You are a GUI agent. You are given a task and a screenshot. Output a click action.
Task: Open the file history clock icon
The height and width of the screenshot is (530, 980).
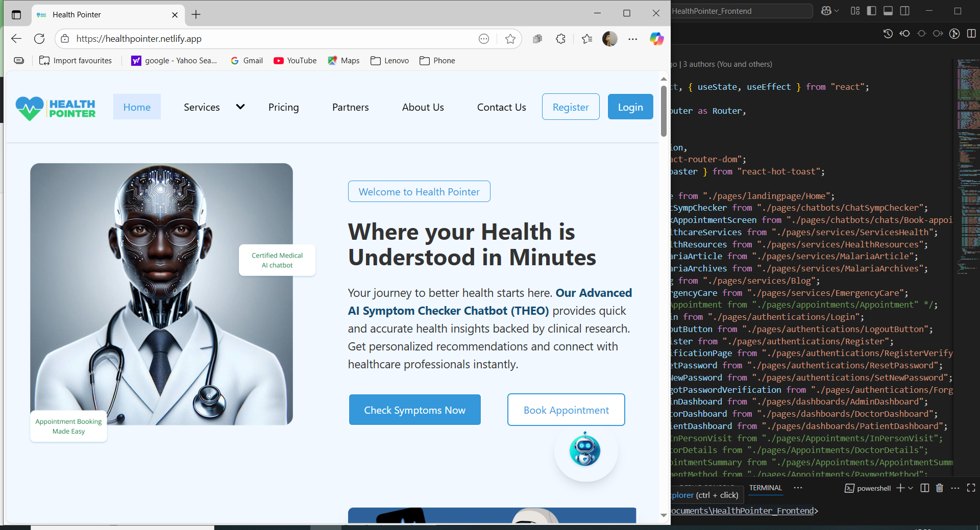(888, 34)
